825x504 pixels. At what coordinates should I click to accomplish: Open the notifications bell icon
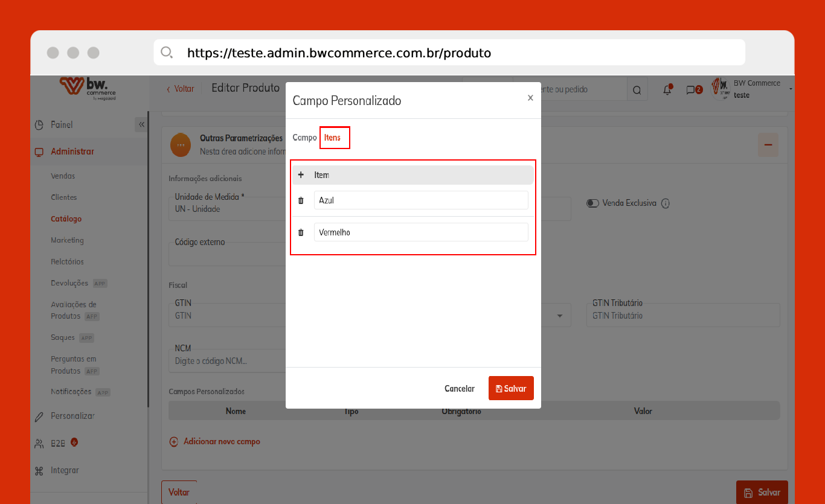click(x=667, y=90)
